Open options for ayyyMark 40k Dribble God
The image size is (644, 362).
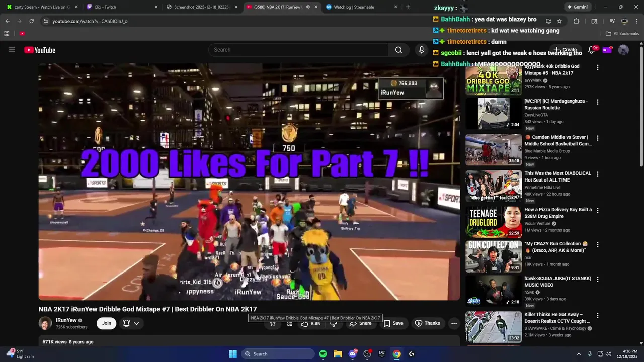[x=598, y=67]
